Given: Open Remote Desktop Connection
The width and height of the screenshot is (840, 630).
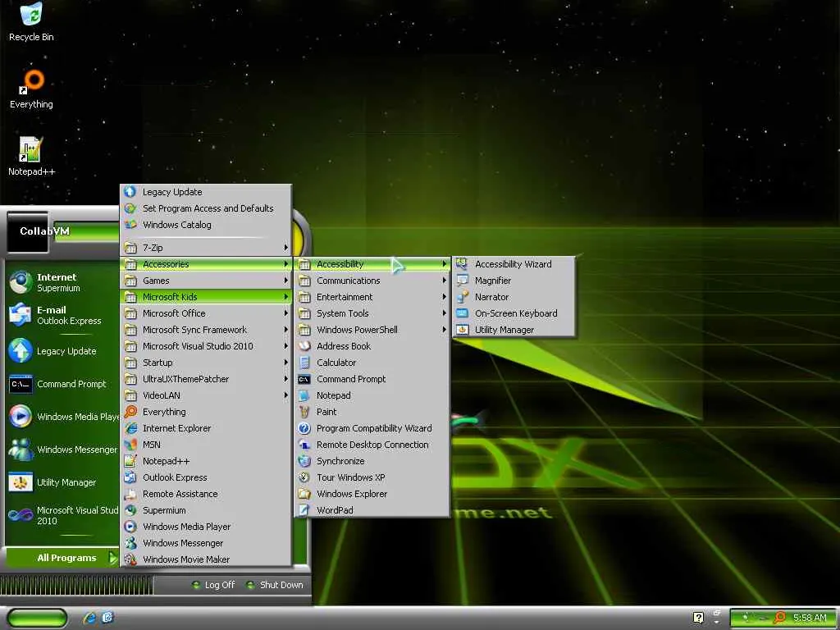Looking at the screenshot, I should (x=372, y=445).
